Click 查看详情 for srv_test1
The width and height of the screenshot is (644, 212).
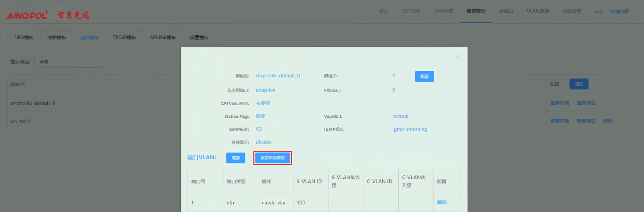pos(559,121)
